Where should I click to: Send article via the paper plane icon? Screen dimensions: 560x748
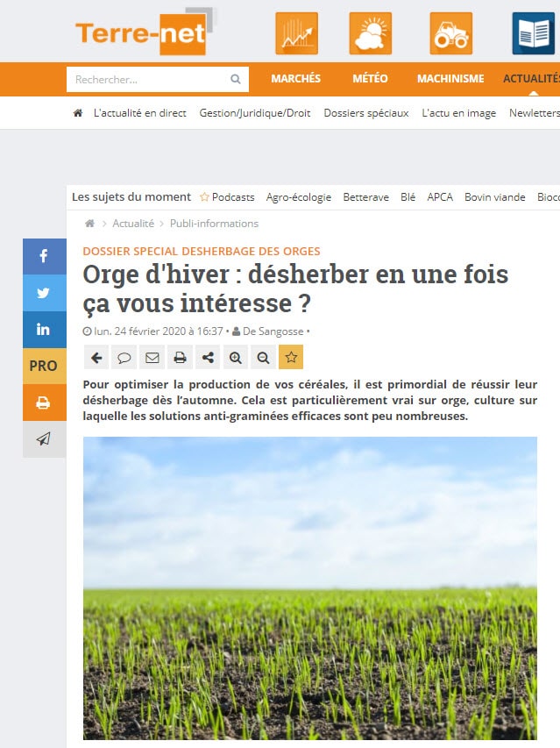pos(45,439)
